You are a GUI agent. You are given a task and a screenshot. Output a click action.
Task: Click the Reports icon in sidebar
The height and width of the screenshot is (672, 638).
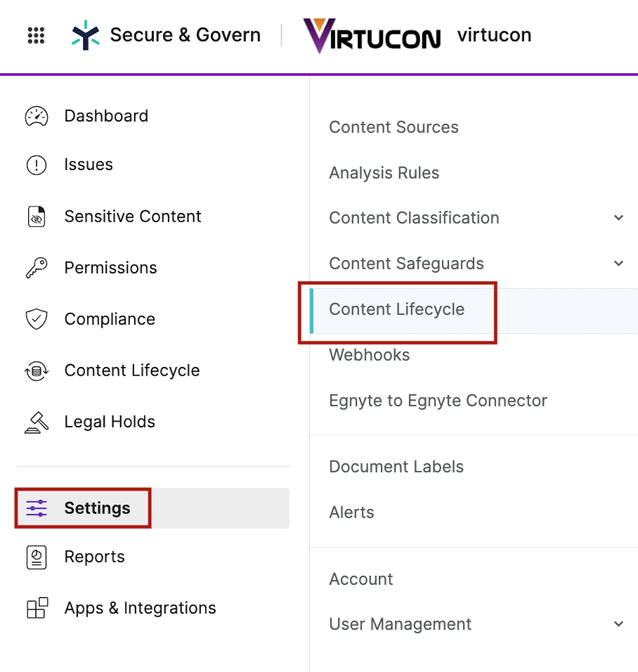[36, 556]
